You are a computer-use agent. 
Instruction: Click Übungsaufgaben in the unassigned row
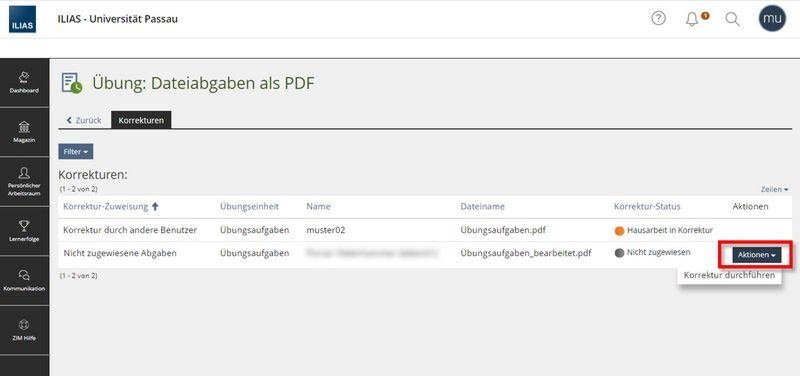[255, 253]
